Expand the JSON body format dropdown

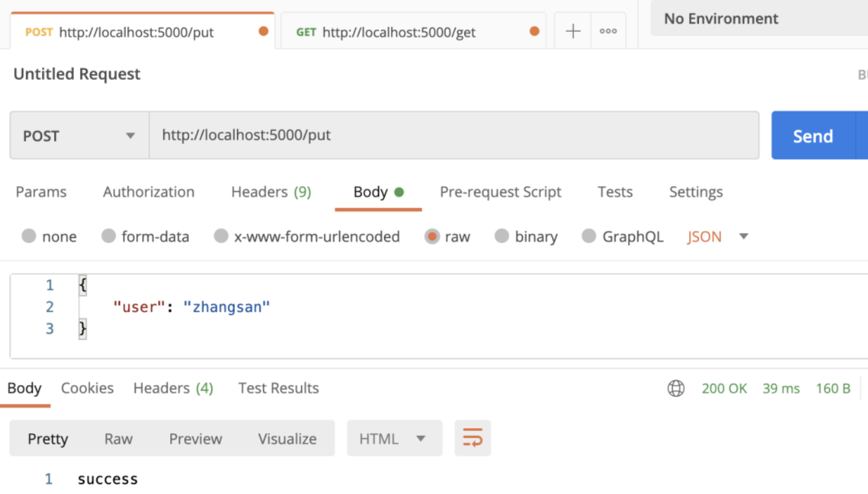pyautogui.click(x=718, y=237)
